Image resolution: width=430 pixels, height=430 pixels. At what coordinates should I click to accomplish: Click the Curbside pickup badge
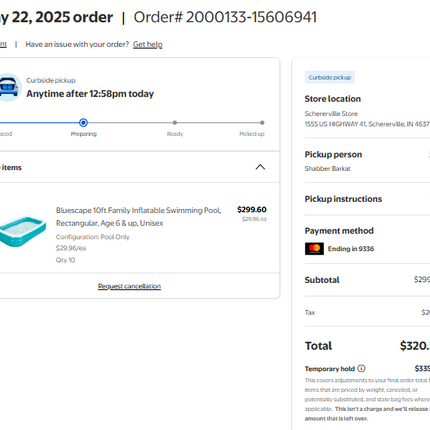click(330, 77)
